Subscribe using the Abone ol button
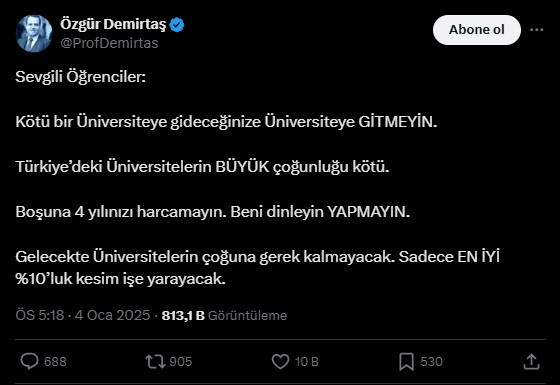Viewport: 560px width, 385px height. pos(477,30)
